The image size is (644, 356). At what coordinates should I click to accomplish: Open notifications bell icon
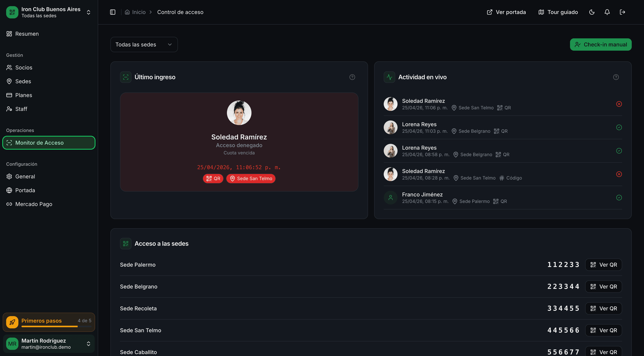[607, 12]
